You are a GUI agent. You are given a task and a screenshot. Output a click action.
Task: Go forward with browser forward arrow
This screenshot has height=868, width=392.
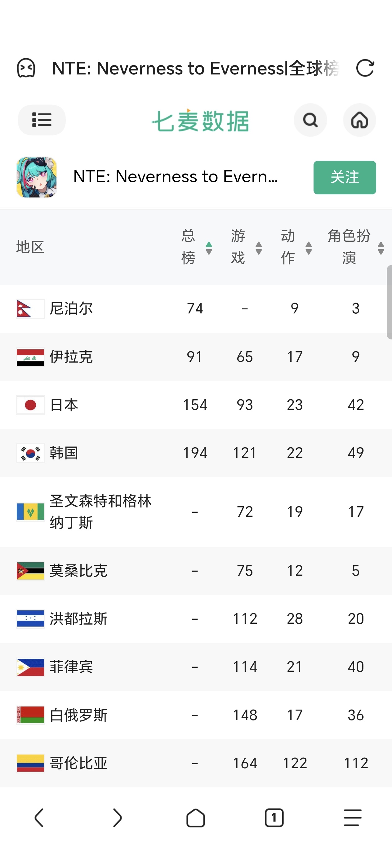point(117,818)
